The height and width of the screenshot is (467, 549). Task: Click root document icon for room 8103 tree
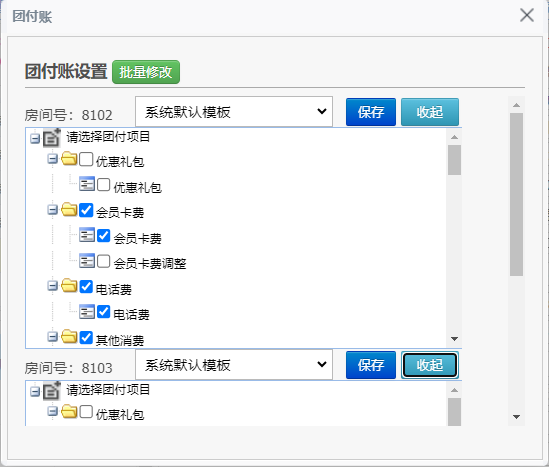pyautogui.click(x=51, y=390)
